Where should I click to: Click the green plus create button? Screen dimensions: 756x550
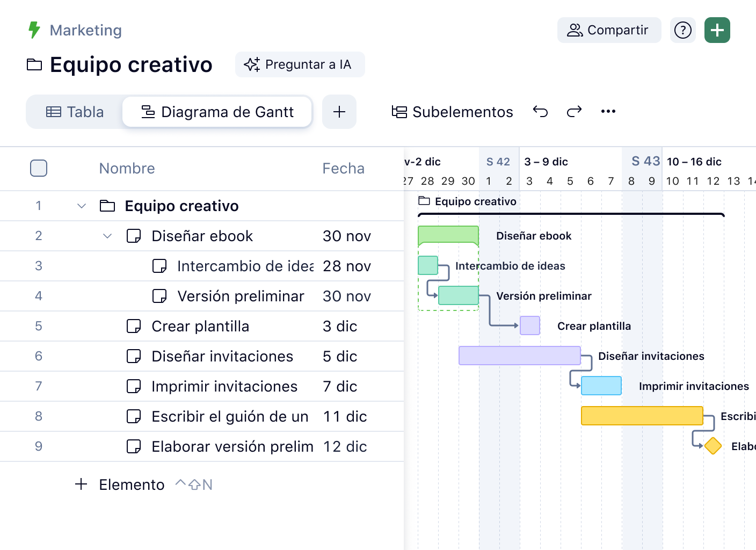[717, 30]
